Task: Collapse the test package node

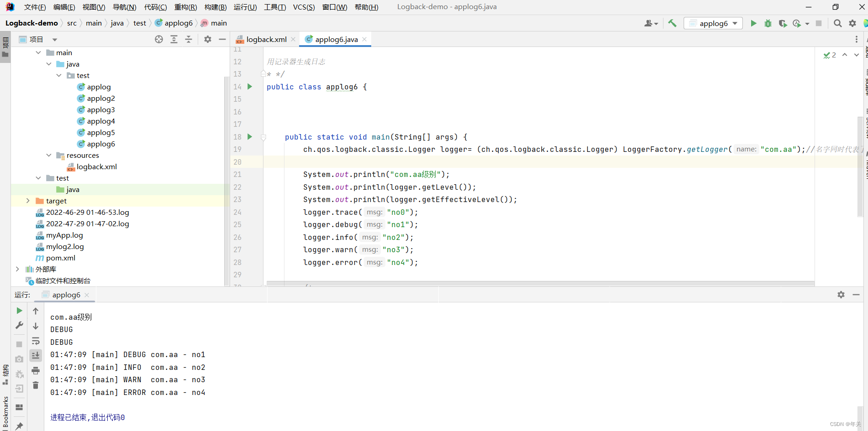Action: coord(59,75)
